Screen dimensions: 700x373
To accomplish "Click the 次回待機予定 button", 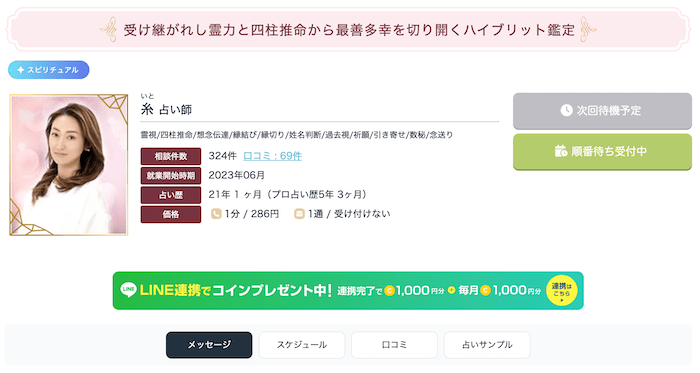I will pyautogui.click(x=602, y=111).
